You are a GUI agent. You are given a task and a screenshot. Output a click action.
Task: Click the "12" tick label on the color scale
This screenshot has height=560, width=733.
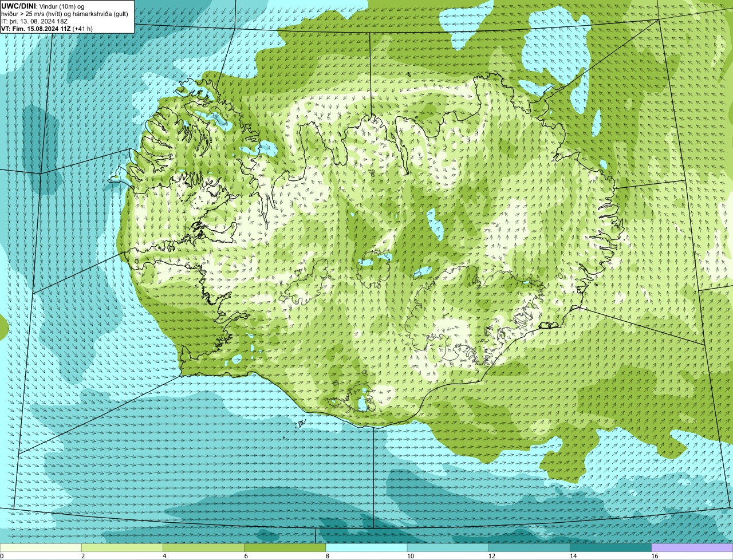point(491,556)
